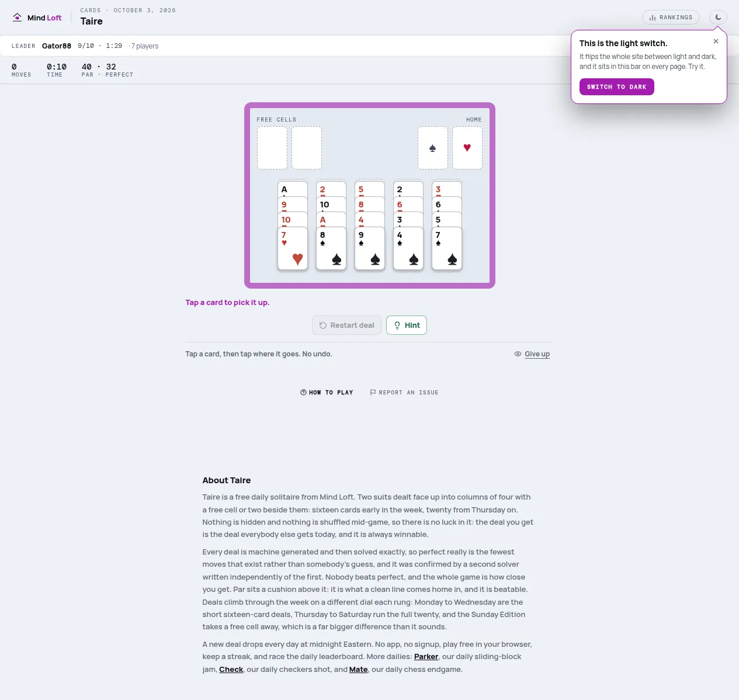This screenshot has width=739, height=700.
Task: Click the second empty free cell
Action: [x=307, y=148]
